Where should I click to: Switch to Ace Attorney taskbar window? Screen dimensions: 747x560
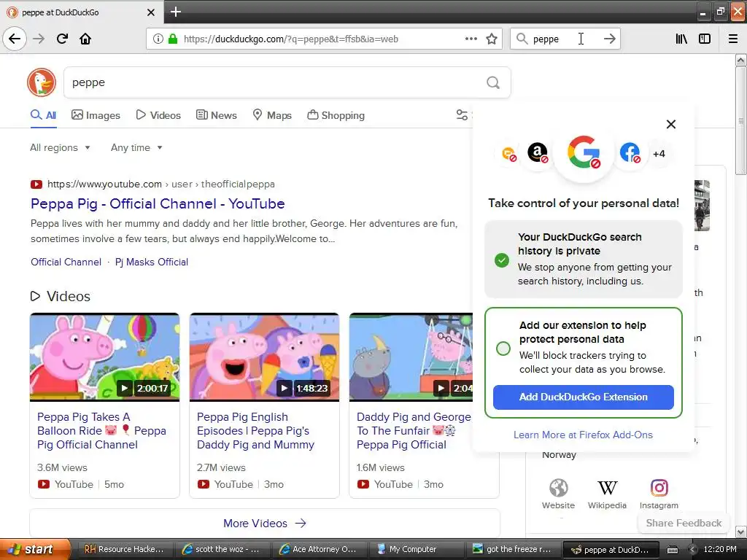pyautogui.click(x=318, y=550)
